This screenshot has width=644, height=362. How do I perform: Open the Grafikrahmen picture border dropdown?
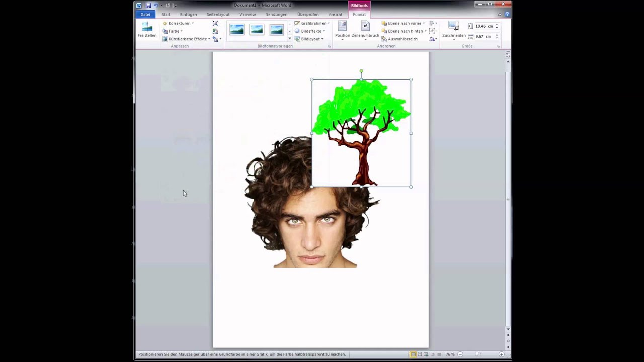(x=312, y=23)
